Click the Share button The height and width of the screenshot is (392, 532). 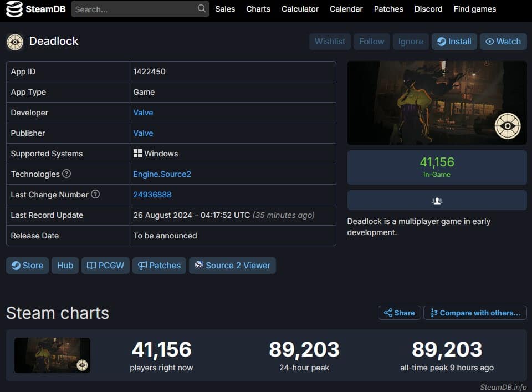tap(400, 313)
